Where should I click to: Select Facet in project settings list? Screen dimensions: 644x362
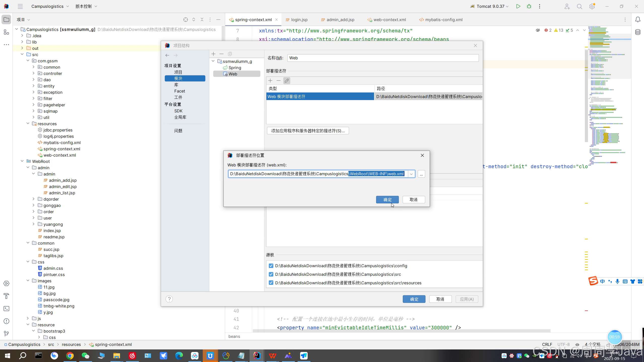[179, 91]
